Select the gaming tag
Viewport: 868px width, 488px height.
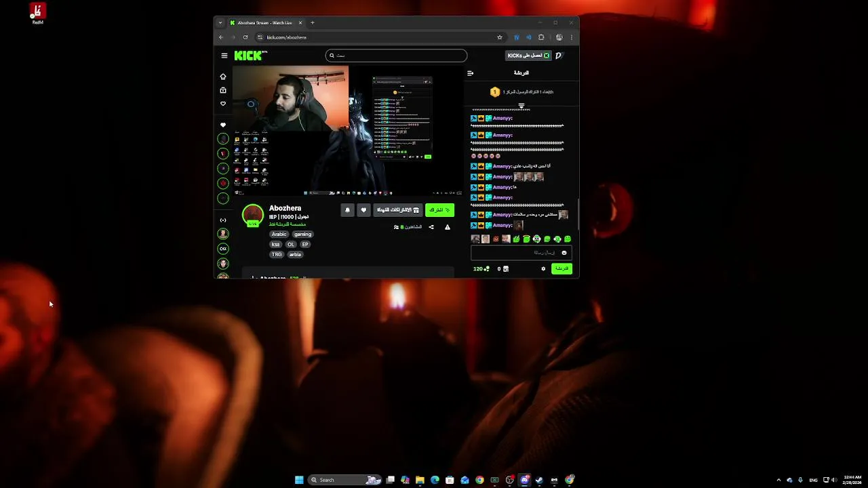pyautogui.click(x=303, y=235)
